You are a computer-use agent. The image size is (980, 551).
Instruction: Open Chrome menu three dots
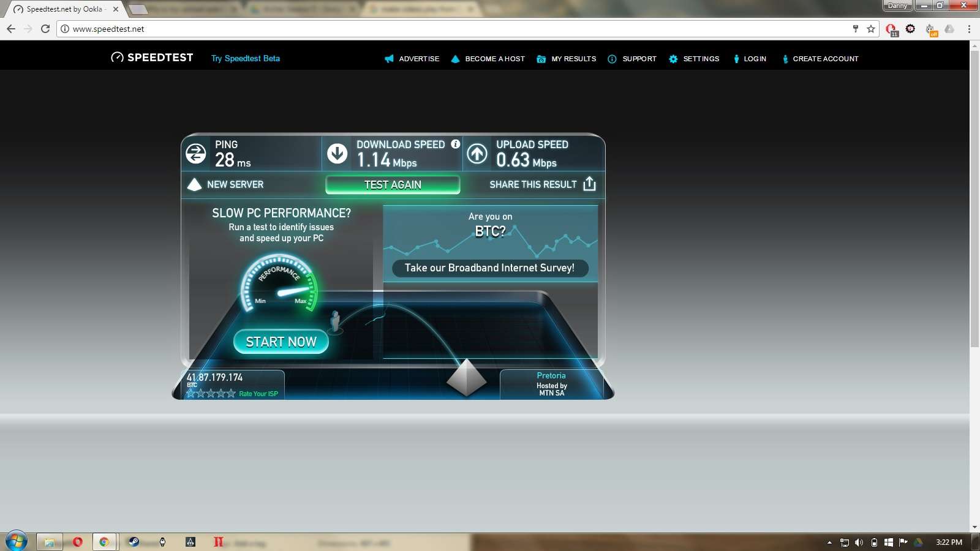coord(969,29)
